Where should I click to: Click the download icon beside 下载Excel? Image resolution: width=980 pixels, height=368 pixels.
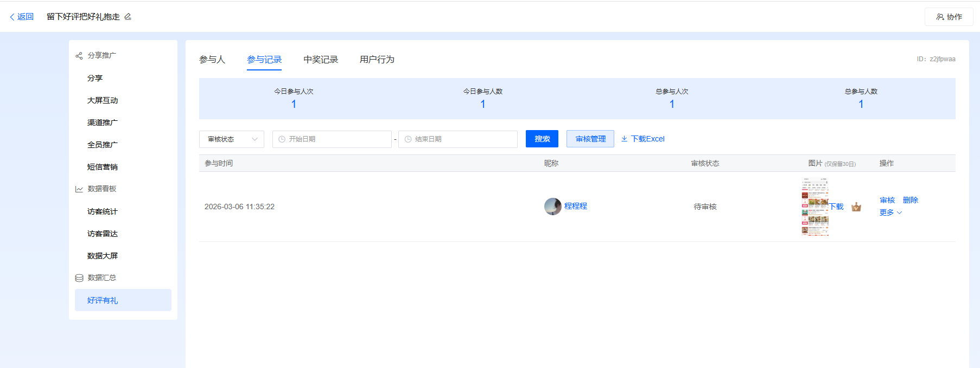coord(625,139)
